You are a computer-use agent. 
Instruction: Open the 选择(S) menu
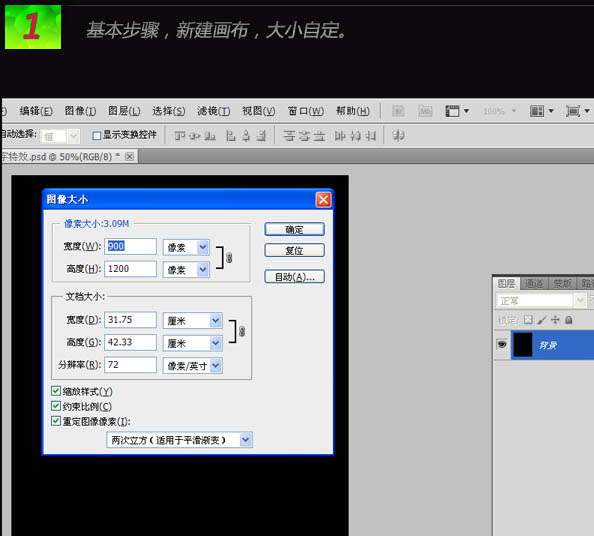[x=169, y=111]
